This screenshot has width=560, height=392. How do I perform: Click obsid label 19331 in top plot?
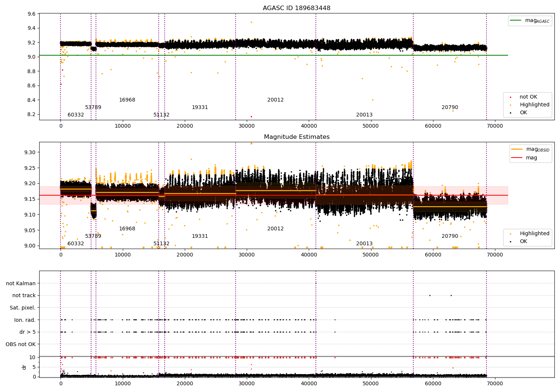(x=200, y=108)
